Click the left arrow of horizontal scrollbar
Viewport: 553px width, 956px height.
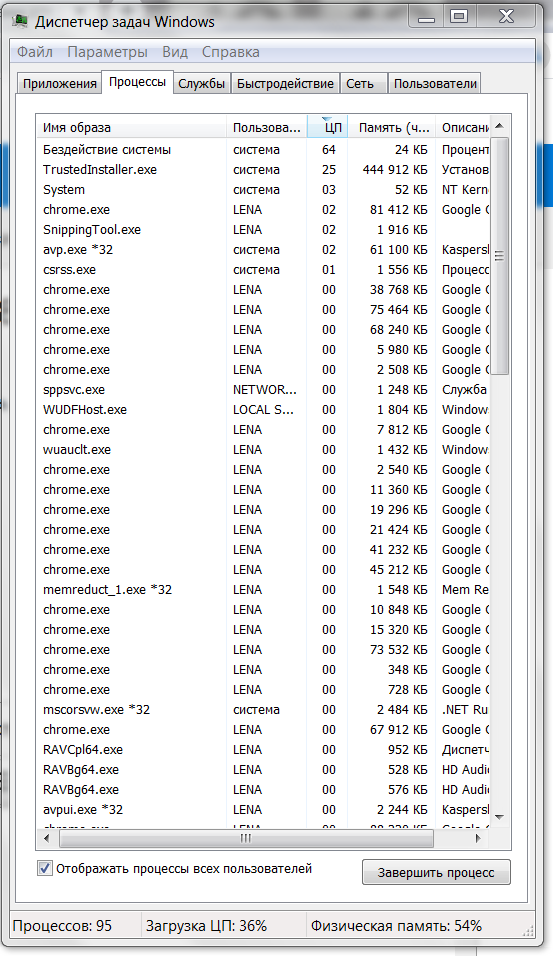click(47, 838)
